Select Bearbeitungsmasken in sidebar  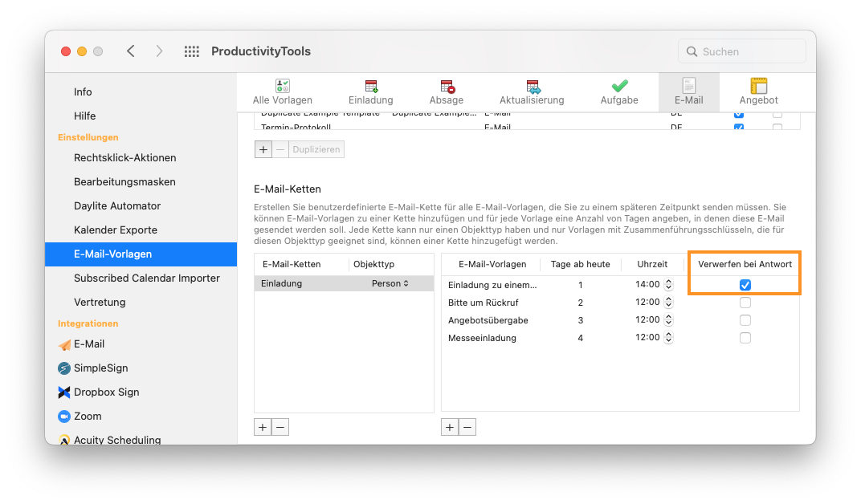tap(124, 181)
